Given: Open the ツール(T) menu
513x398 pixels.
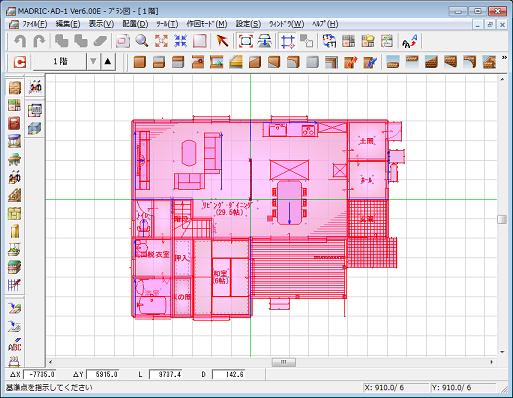Looking at the screenshot, I should tap(167, 24).
